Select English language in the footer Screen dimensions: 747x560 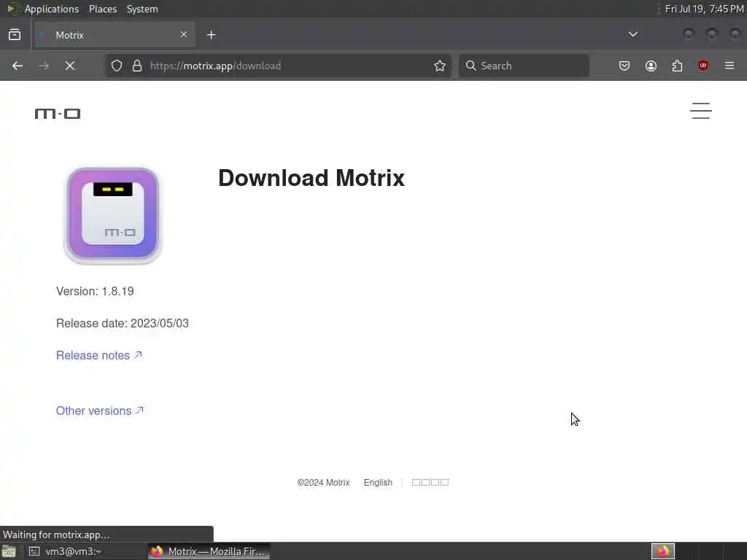[378, 483]
